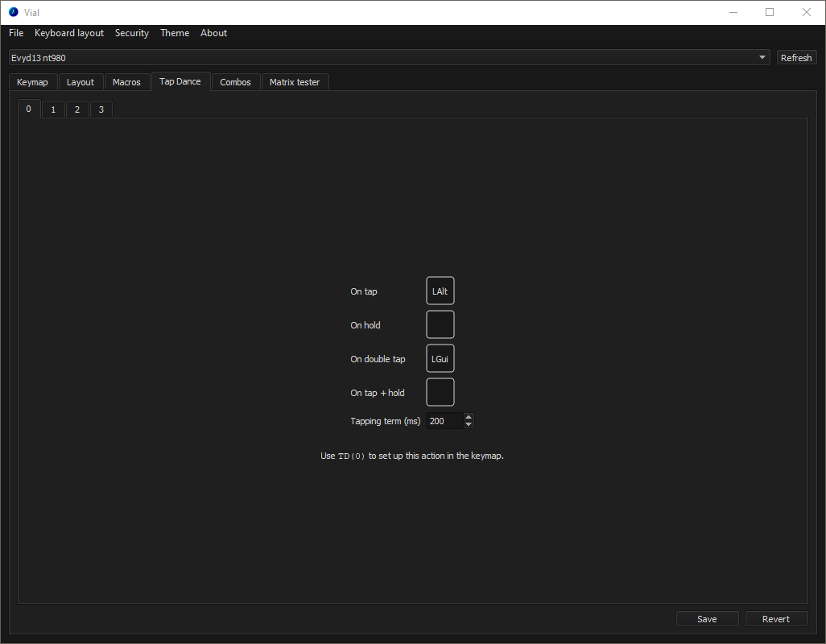This screenshot has width=826, height=644.
Task: Minimize the Vial window
Action: pyautogui.click(x=733, y=12)
